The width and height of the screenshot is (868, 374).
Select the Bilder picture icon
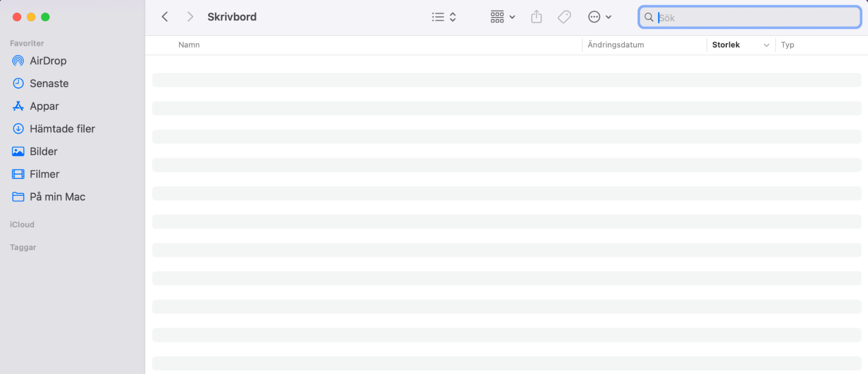(18, 151)
